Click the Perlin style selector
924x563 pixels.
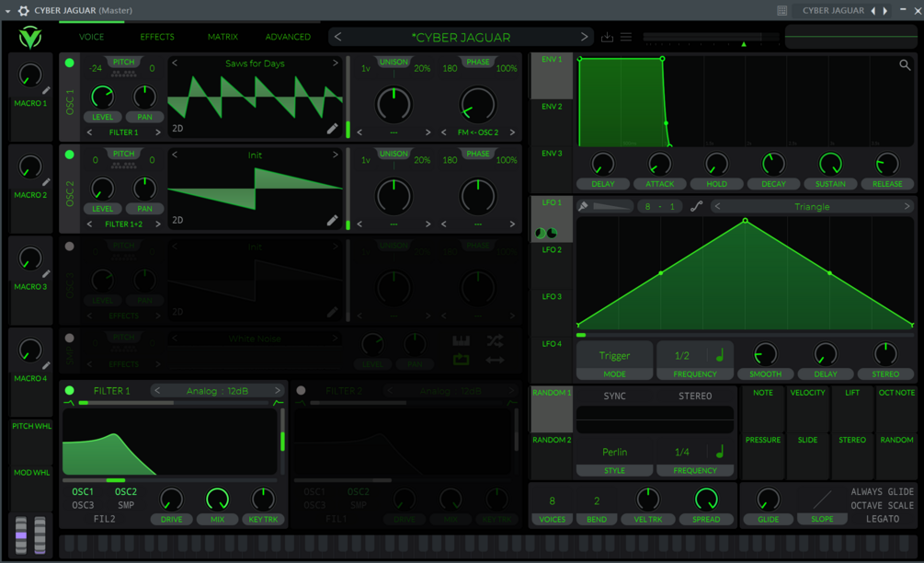615,453
